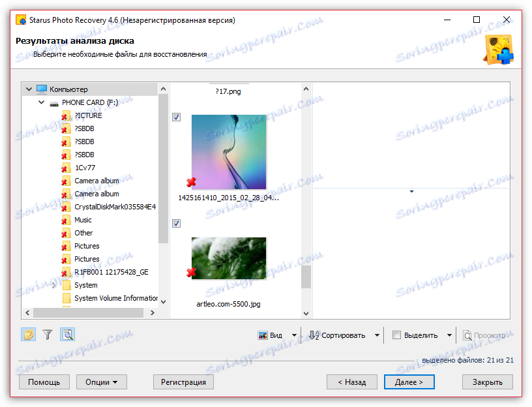
Task: Click the sunflower photo recovery logo
Action: [x=498, y=50]
